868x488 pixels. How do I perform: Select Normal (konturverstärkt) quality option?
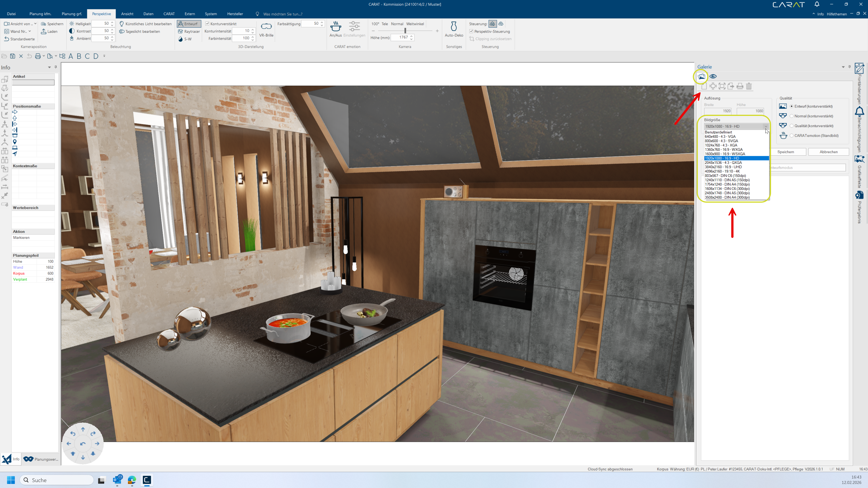coord(792,116)
